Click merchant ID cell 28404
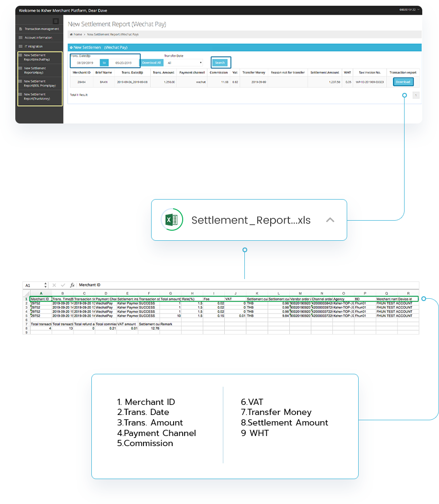The image size is (439, 504). coord(82,82)
